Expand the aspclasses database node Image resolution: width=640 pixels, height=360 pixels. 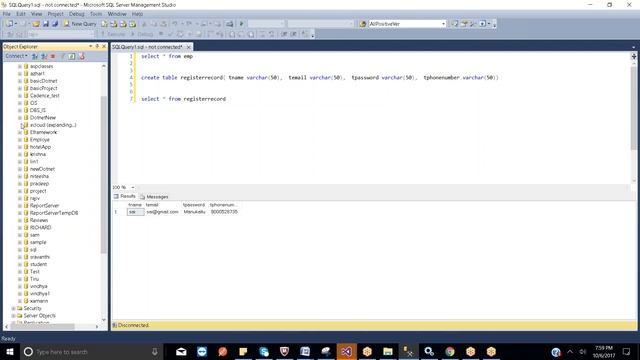tap(20, 66)
